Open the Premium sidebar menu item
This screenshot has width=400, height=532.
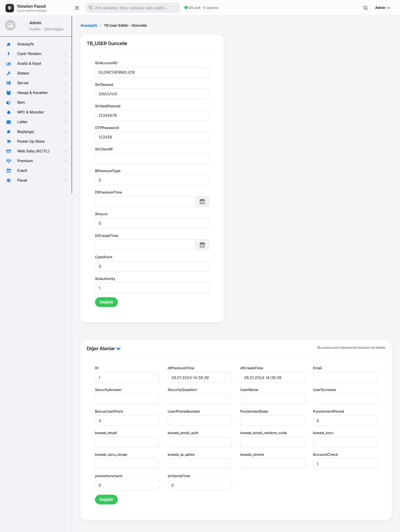[x=36, y=161]
